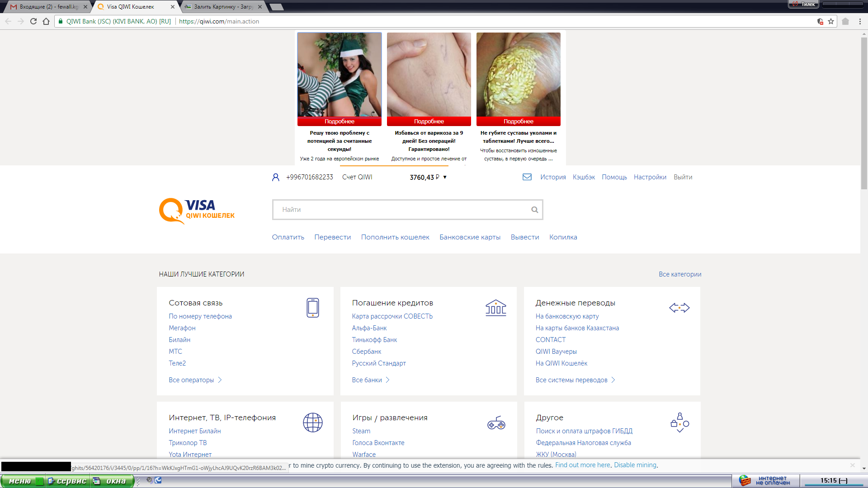Expand Все системы переводов chevron link
This screenshot has width=868, height=488.
(576, 380)
